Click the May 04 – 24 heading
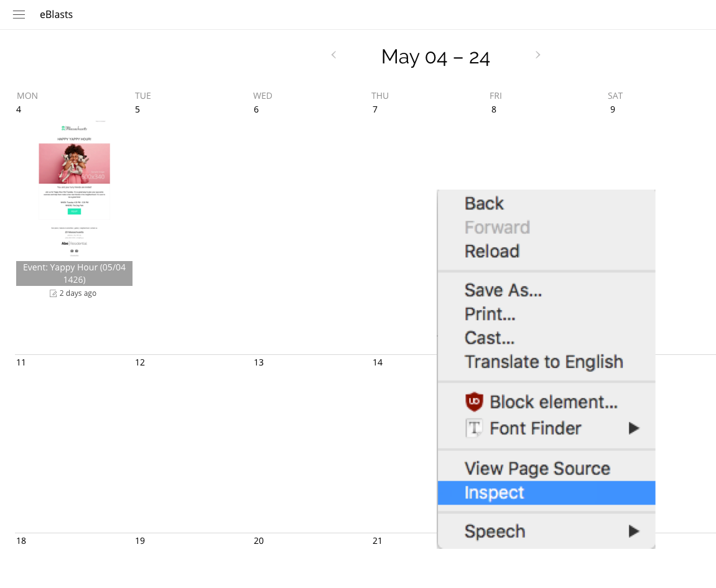This screenshot has width=716, height=588. click(435, 57)
